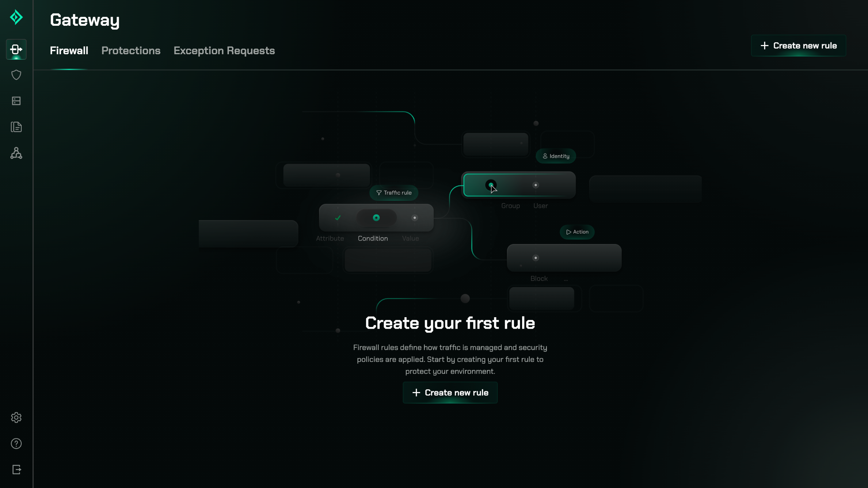This screenshot has height=488, width=868.
Task: Click top-right Create new rule button
Action: pos(798,46)
